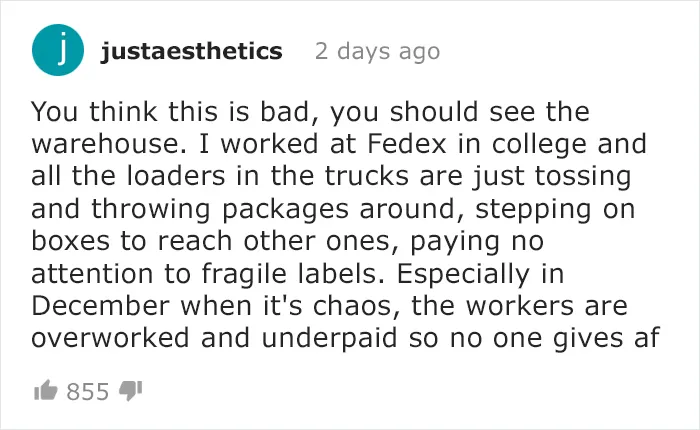
Task: Click the word 'chaos' in comment
Action: (356, 307)
